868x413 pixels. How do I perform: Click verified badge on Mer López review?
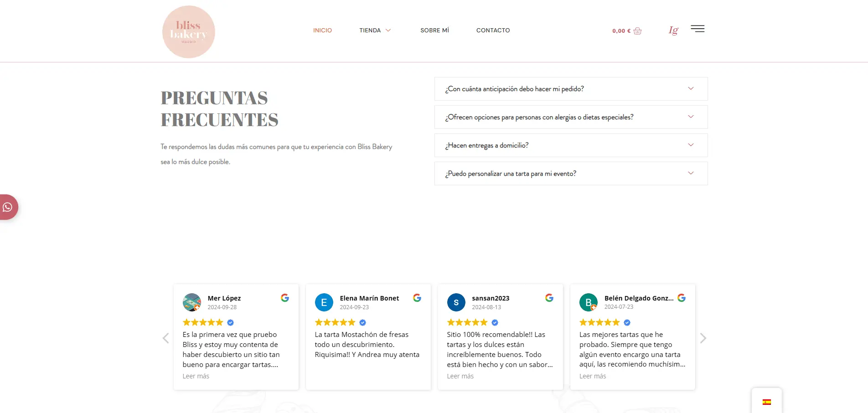(231, 322)
